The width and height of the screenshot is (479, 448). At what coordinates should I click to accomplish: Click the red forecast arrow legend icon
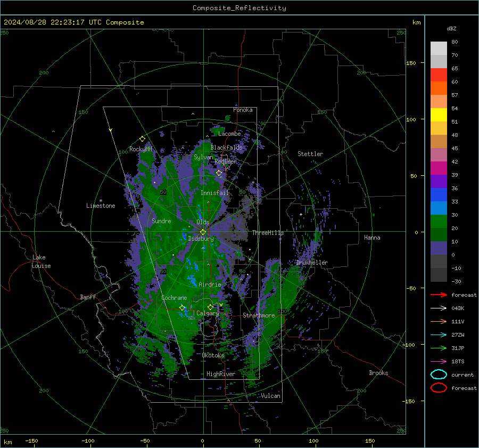point(439,295)
